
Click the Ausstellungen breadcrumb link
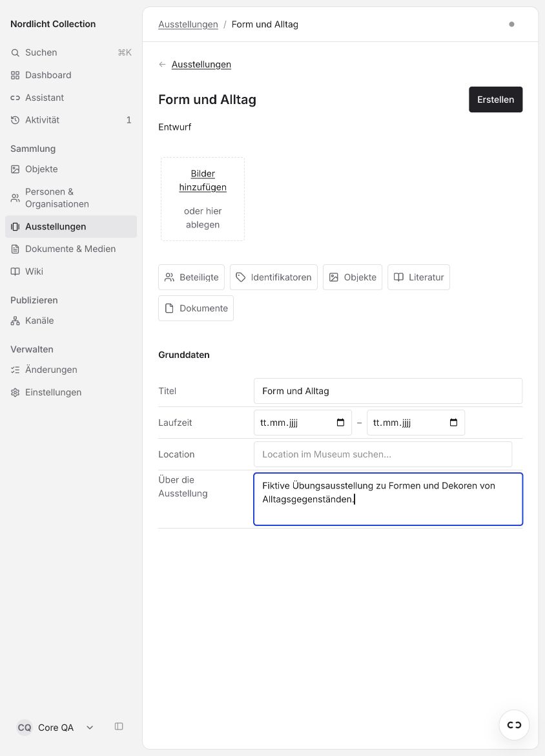[x=188, y=25]
